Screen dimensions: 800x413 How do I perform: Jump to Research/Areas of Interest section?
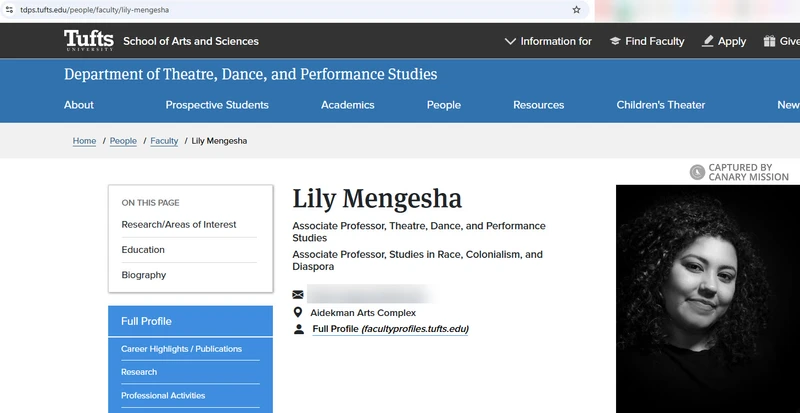(179, 225)
